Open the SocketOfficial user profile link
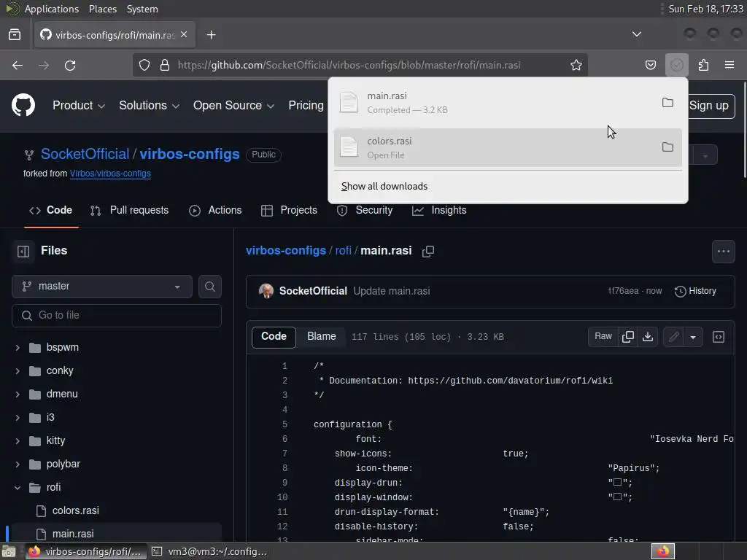The width and height of the screenshot is (747, 560). click(85, 154)
